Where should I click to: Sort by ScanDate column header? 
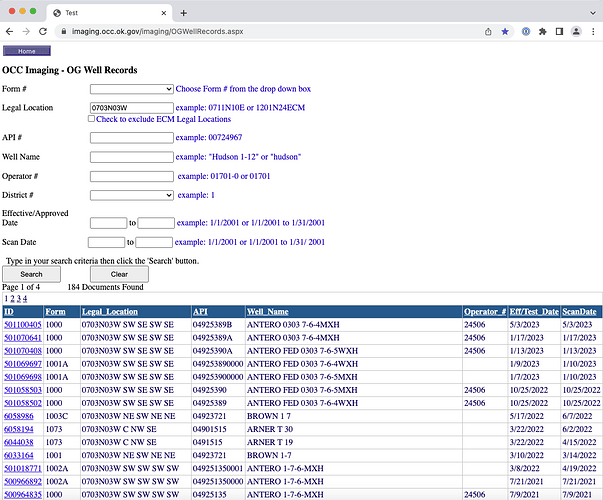[579, 312]
